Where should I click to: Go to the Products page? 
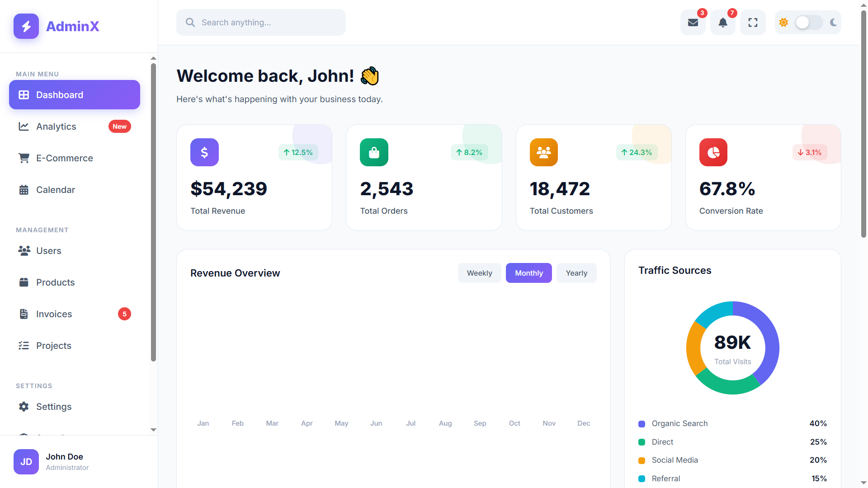point(75,282)
